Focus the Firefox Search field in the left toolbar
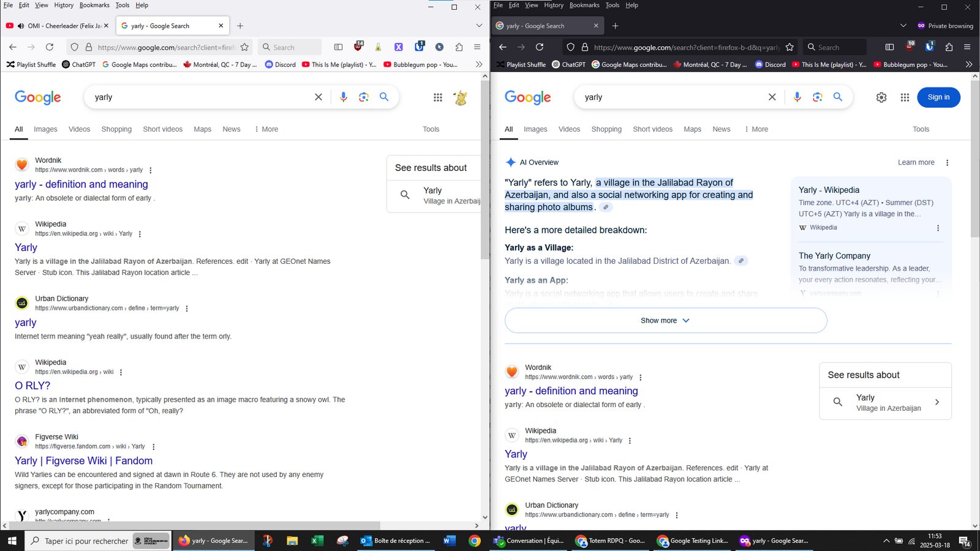The width and height of the screenshot is (980, 551). [x=290, y=47]
